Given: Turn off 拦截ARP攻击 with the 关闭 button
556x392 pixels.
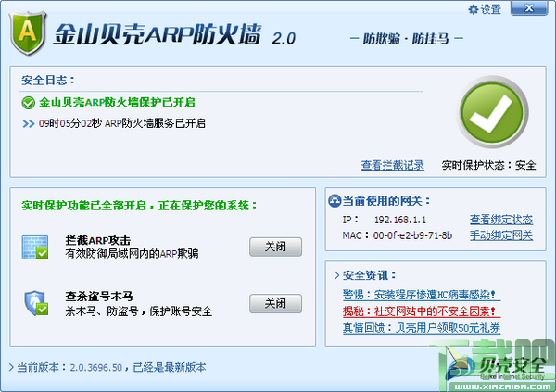Looking at the screenshot, I should pyautogui.click(x=275, y=247).
